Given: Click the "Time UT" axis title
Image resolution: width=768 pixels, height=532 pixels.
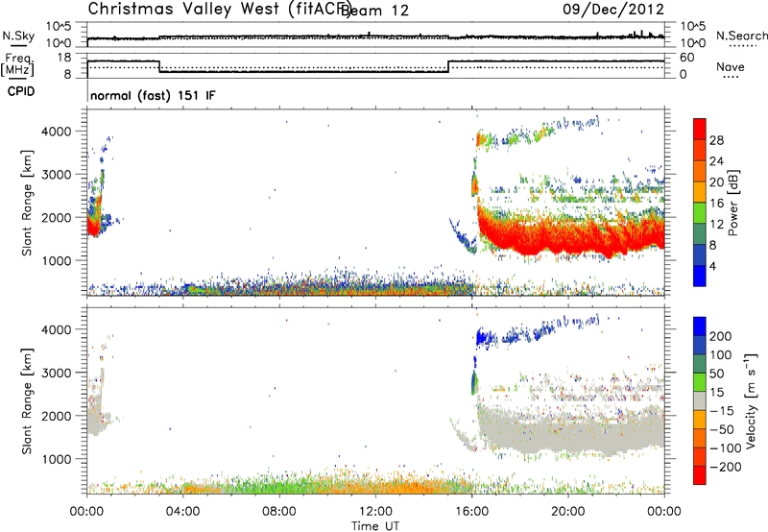Looking at the screenshot, I should coord(375,525).
